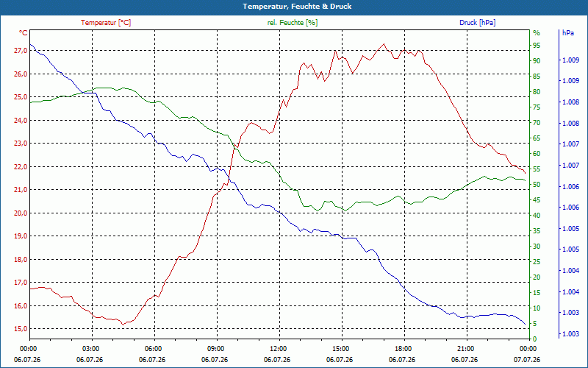Click the green "55" humidity axis value
Screen dimensions: 588x368
coord(537,169)
